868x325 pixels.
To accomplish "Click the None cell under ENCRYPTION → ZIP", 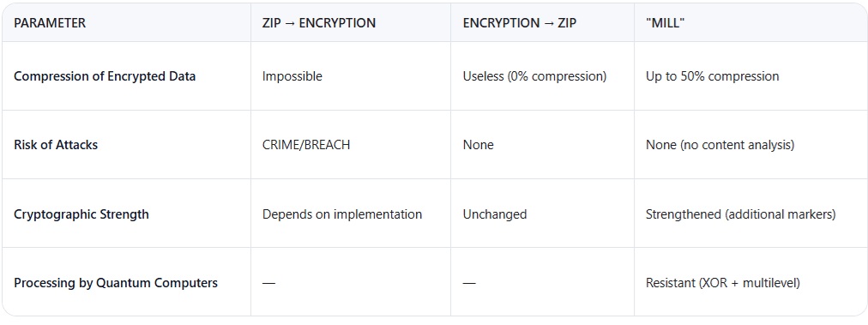I will pos(479,145).
